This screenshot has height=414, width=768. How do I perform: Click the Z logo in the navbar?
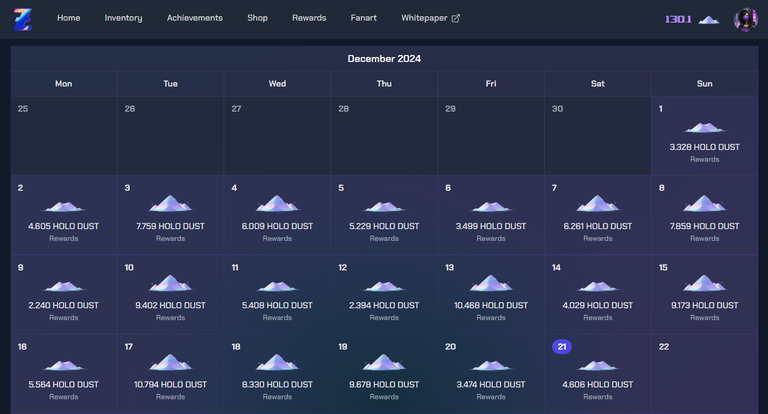click(x=23, y=19)
